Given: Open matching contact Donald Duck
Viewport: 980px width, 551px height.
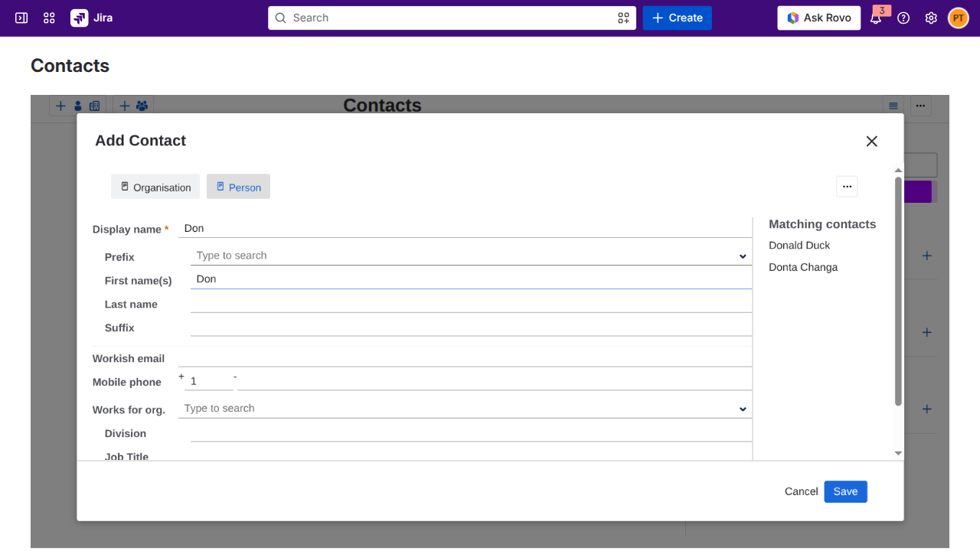Looking at the screenshot, I should (799, 245).
